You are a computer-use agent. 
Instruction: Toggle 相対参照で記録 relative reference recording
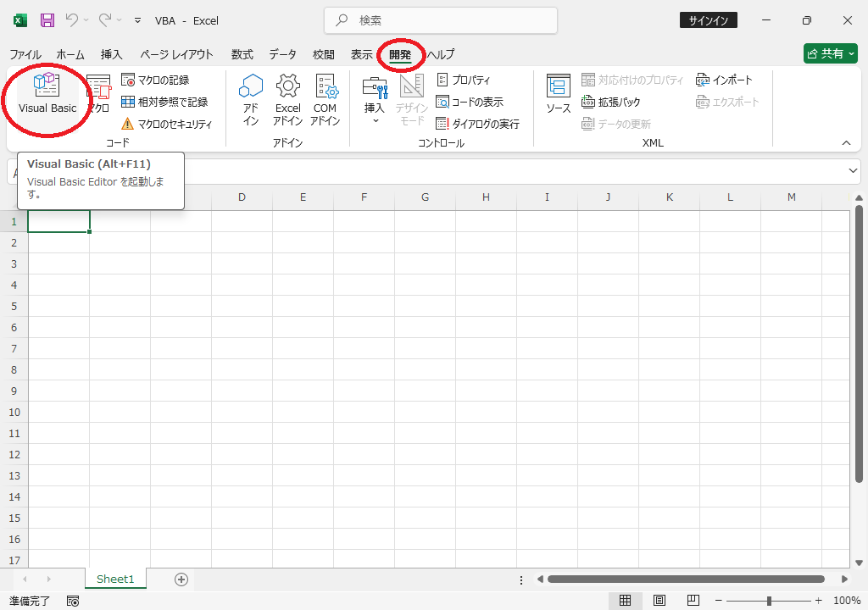click(x=164, y=102)
